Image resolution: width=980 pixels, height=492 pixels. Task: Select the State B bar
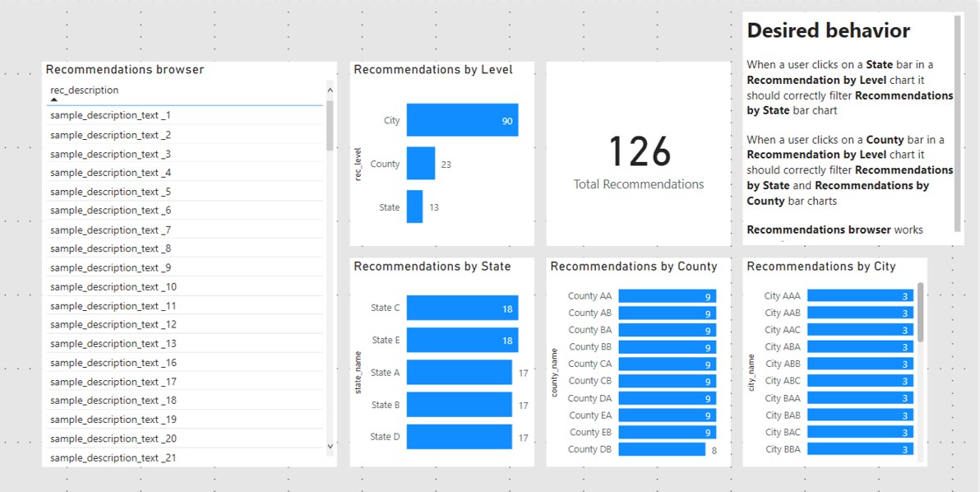(460, 405)
